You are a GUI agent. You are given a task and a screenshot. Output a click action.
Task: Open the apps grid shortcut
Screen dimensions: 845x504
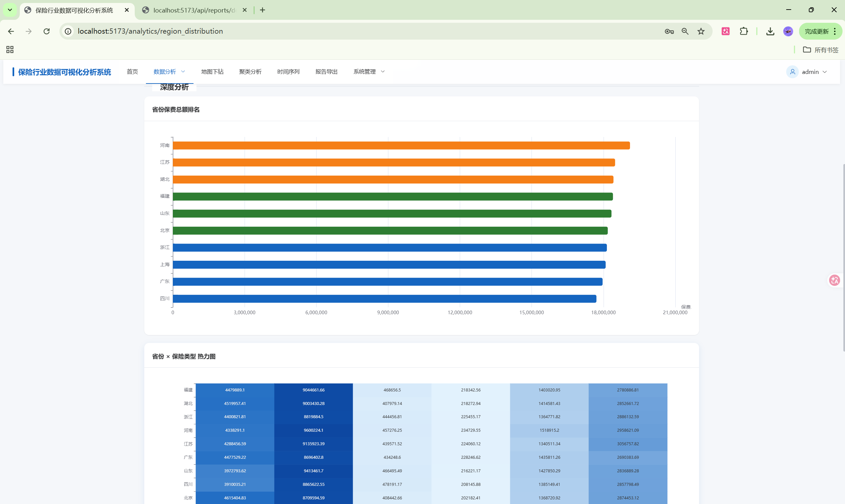[10, 50]
